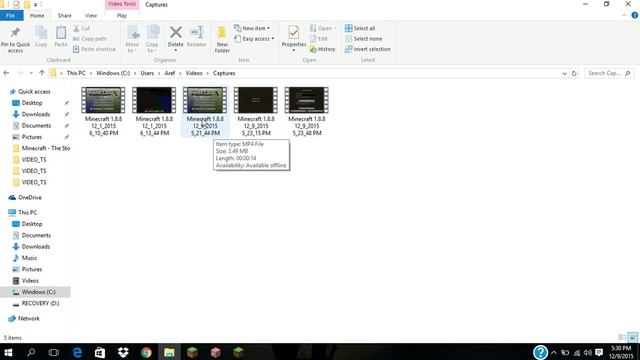Click the address bar Refresh button
The width and height of the screenshot is (640, 360).
[574, 73]
